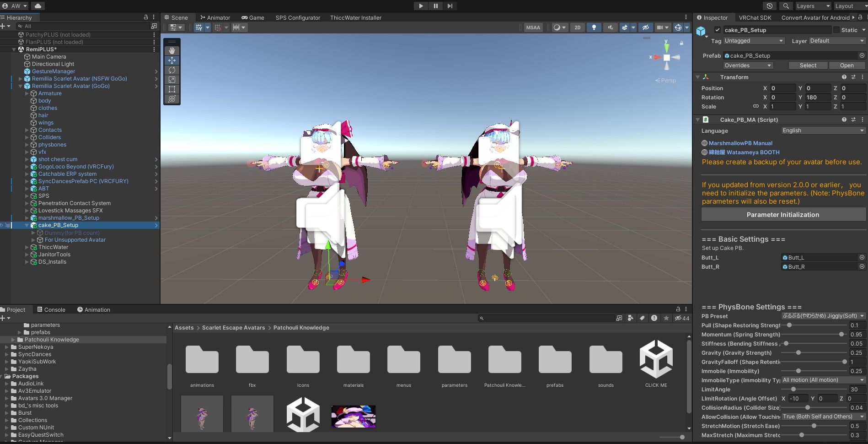Adjust the Pull (Shape Restoring Strength) slider
Image resolution: width=868 pixels, height=444 pixels.
[x=814, y=325]
